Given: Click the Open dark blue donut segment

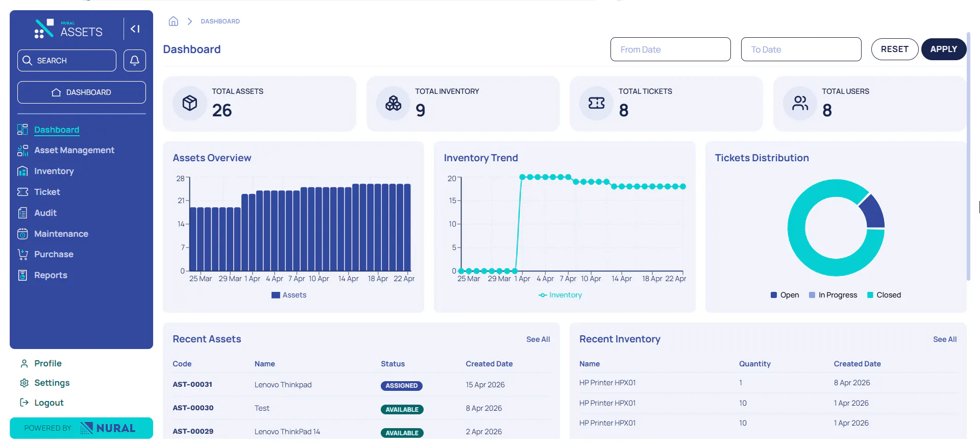Looking at the screenshot, I should point(873,212).
